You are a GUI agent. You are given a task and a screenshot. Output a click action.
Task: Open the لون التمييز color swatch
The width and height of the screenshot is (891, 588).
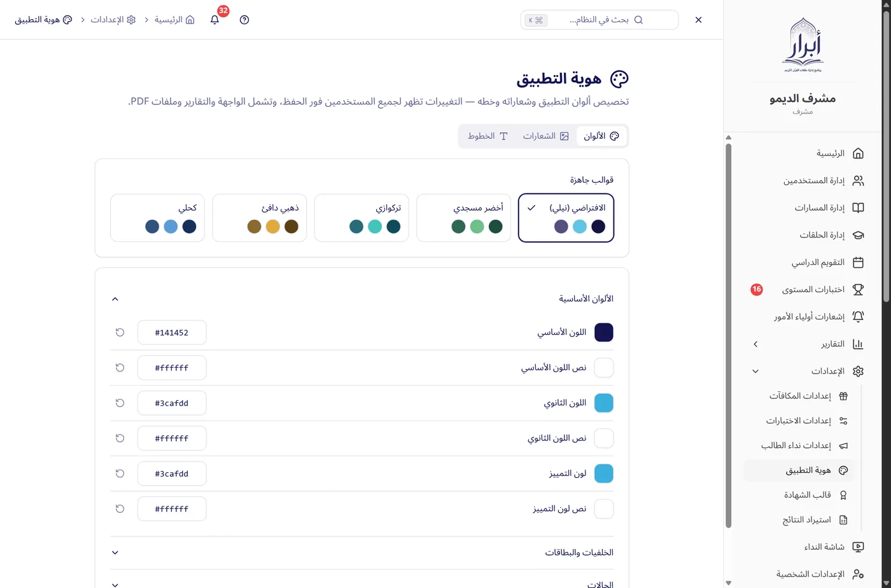click(x=604, y=473)
